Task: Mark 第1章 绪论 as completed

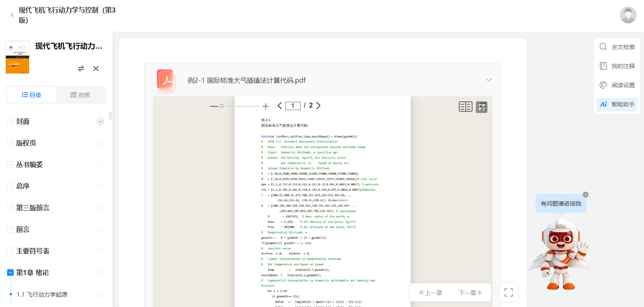Action: click(100, 272)
